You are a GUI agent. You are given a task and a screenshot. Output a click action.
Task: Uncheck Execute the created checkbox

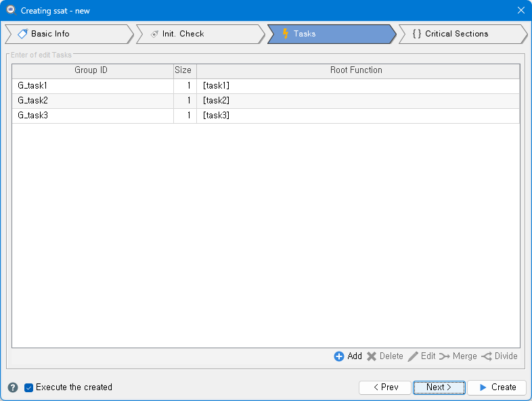click(x=29, y=387)
